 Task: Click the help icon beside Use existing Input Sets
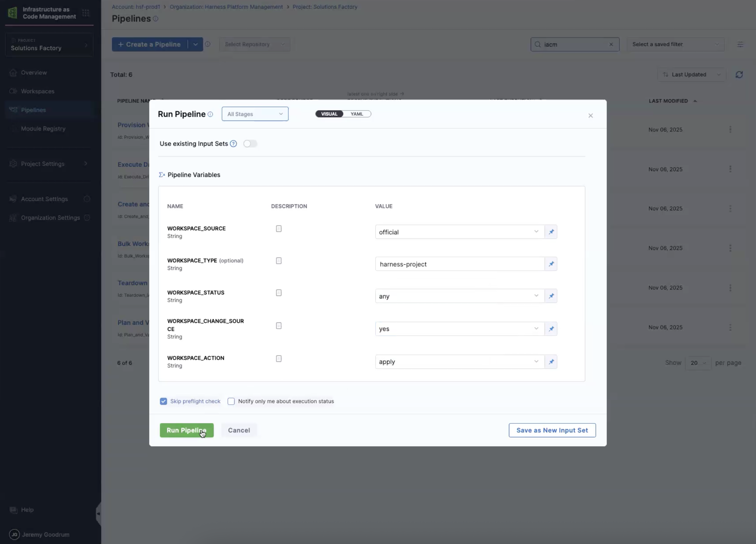pyautogui.click(x=233, y=144)
